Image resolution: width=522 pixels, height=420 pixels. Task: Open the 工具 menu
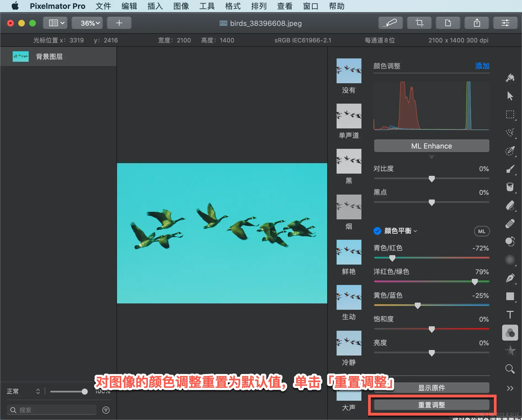(x=207, y=6)
